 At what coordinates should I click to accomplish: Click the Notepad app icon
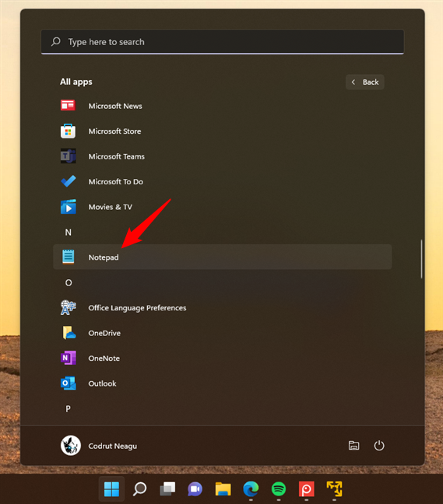point(68,257)
